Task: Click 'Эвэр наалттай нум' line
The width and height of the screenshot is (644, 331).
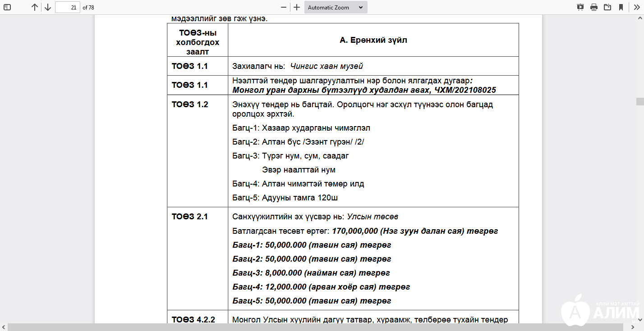Action: point(299,170)
